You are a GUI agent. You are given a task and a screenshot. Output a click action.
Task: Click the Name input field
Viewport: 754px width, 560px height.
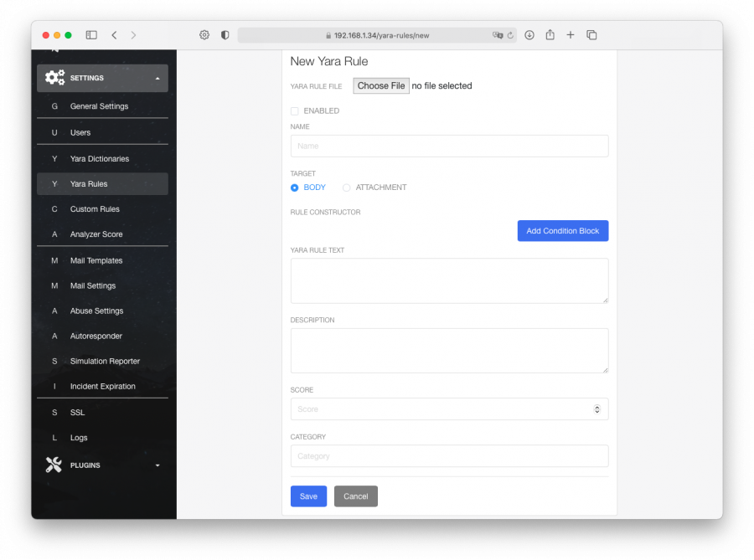(449, 146)
